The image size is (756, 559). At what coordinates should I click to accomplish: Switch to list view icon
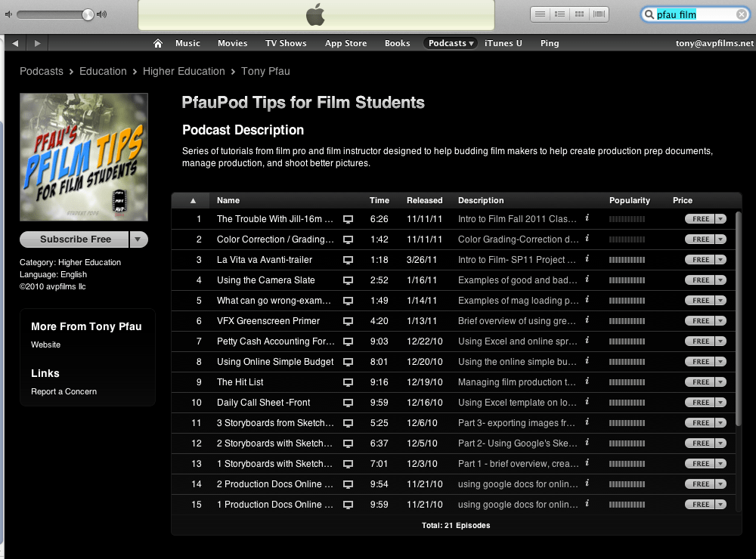pos(540,14)
